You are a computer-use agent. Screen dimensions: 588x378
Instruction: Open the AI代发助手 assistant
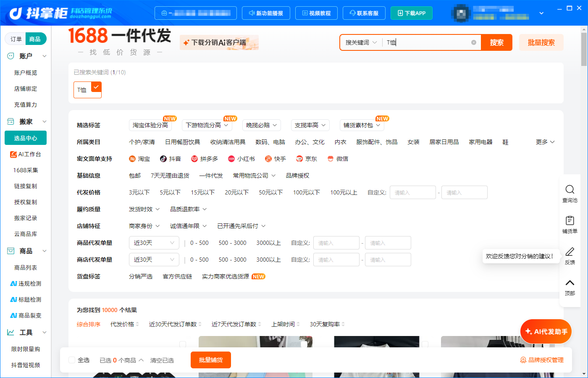[546, 332]
